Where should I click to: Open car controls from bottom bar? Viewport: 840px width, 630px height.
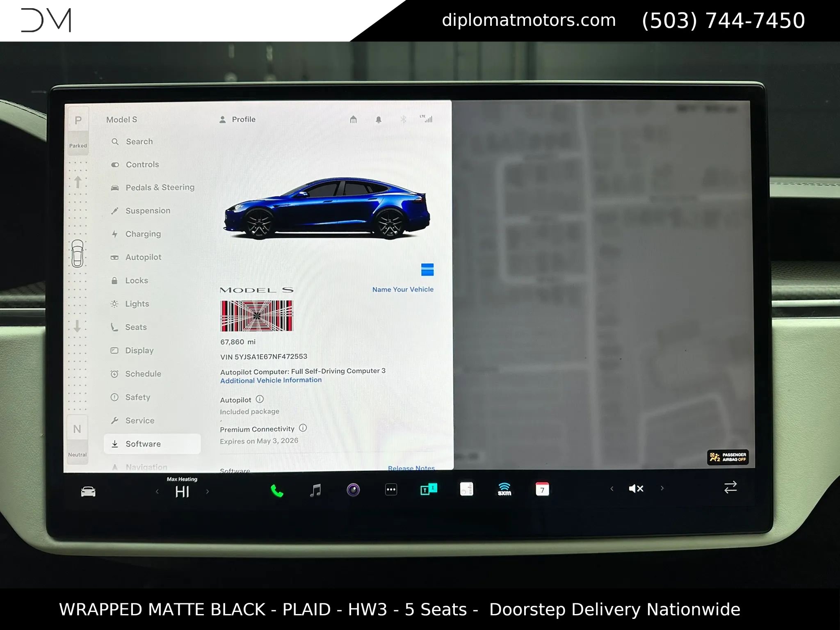coord(88,491)
